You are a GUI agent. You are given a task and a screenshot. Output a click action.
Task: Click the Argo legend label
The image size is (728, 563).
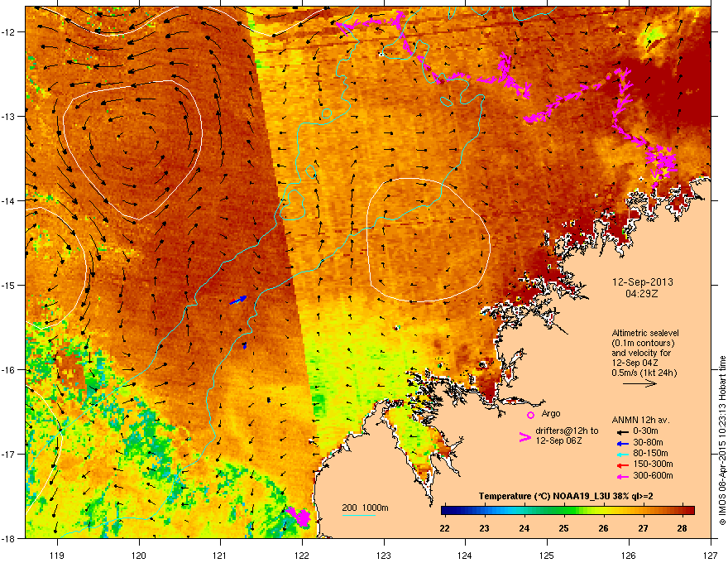click(x=551, y=413)
